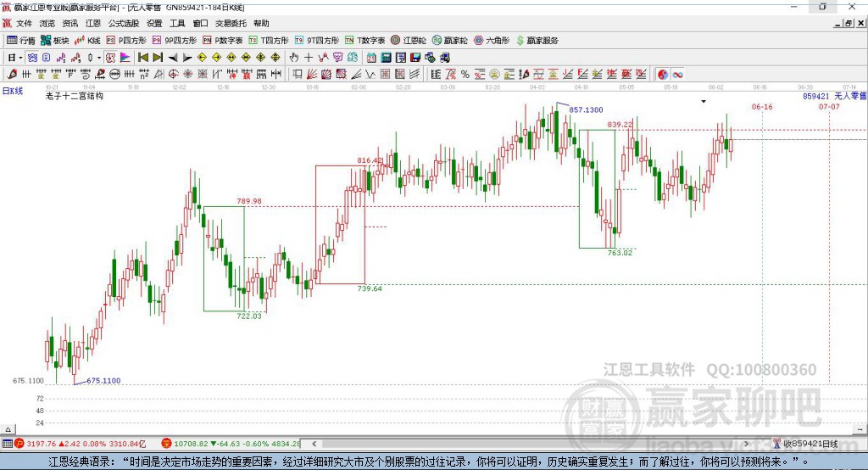Open the 江恩 menu
This screenshot has width=868, height=470.
(x=93, y=23)
